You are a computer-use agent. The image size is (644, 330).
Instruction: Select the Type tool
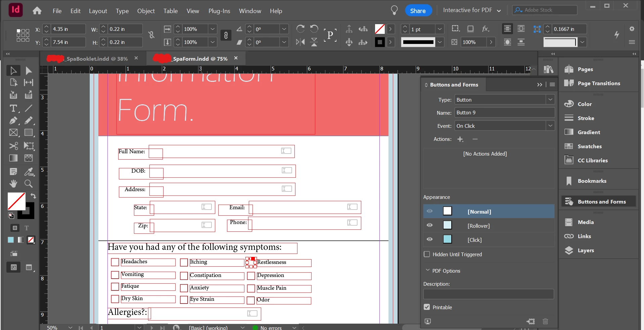pos(13,108)
